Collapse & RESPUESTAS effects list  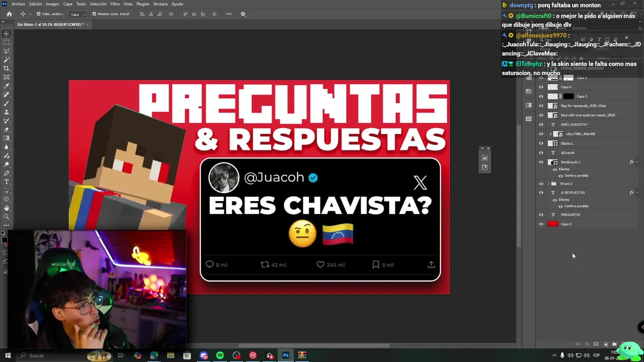[x=637, y=193]
